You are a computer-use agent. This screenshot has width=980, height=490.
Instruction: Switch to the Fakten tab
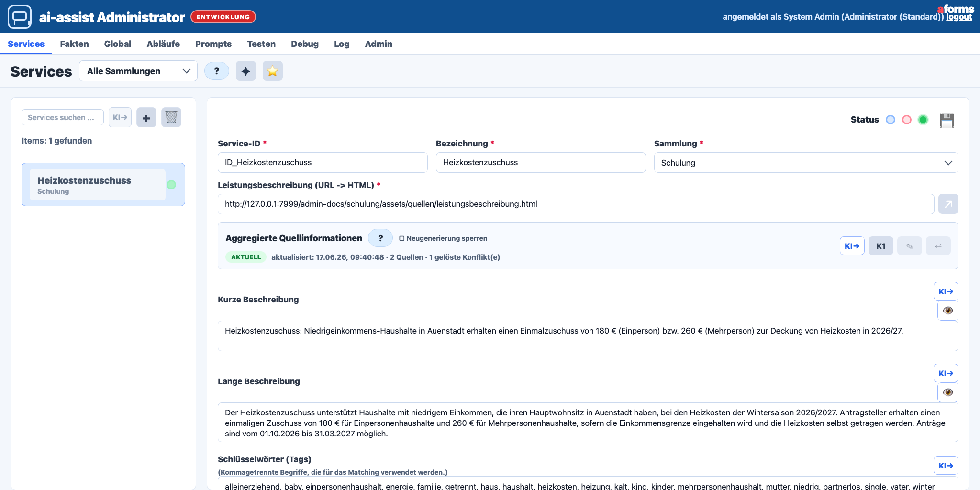coord(74,44)
